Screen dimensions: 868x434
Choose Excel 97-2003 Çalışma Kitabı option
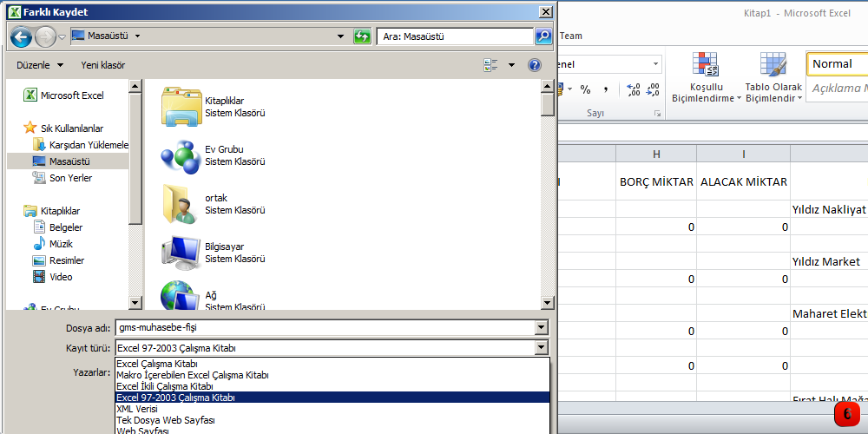(332, 398)
